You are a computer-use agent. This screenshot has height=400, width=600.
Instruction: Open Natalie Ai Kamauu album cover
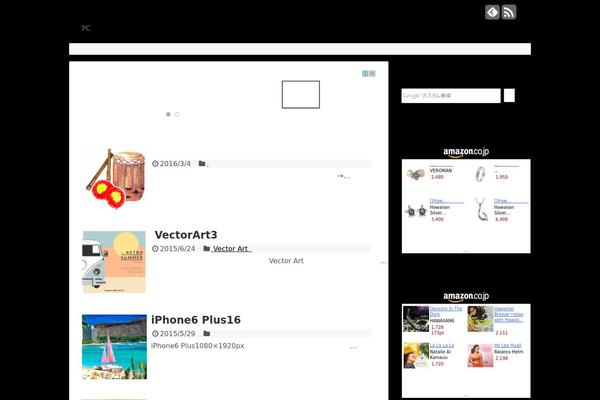pos(416,356)
